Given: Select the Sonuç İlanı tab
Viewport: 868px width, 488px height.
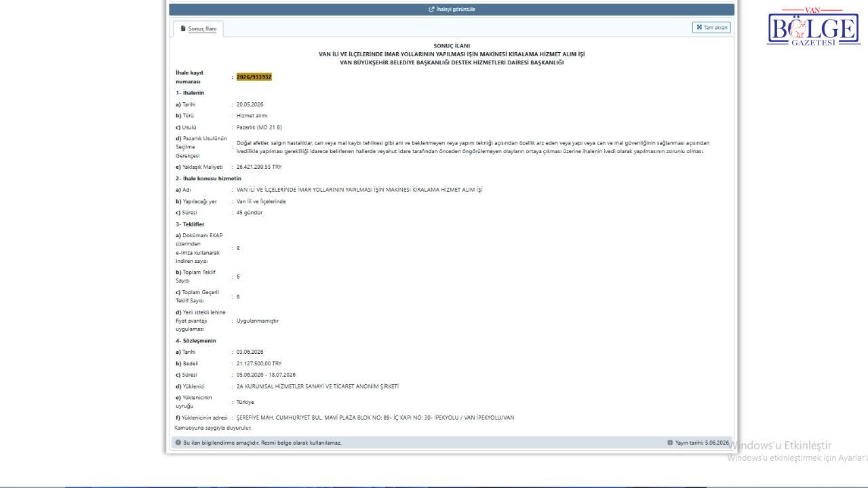Looking at the screenshot, I should click(x=198, y=28).
